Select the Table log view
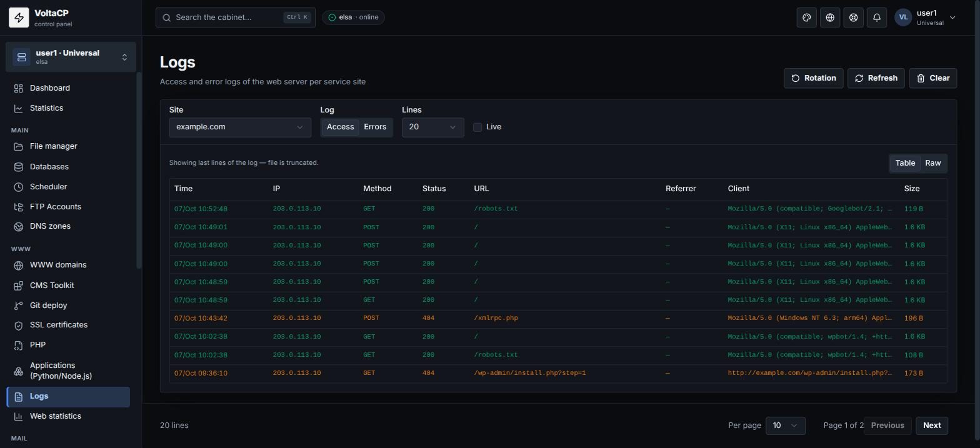The width and height of the screenshot is (980, 448). [x=905, y=163]
